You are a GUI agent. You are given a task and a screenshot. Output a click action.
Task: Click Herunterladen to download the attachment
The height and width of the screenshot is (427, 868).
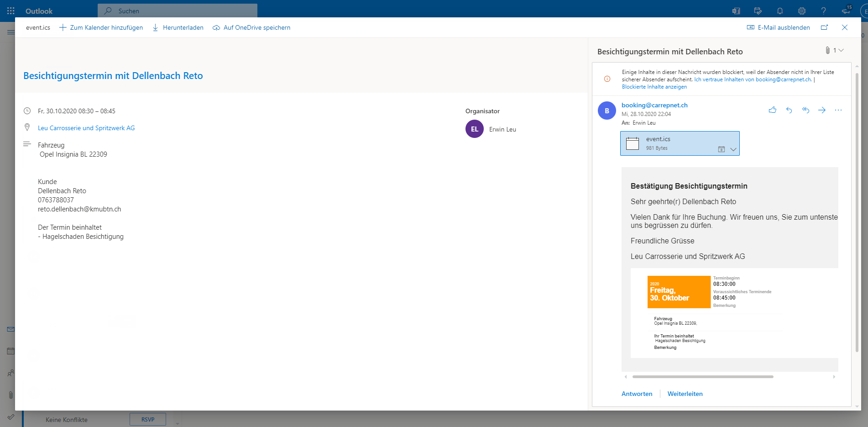click(x=178, y=27)
